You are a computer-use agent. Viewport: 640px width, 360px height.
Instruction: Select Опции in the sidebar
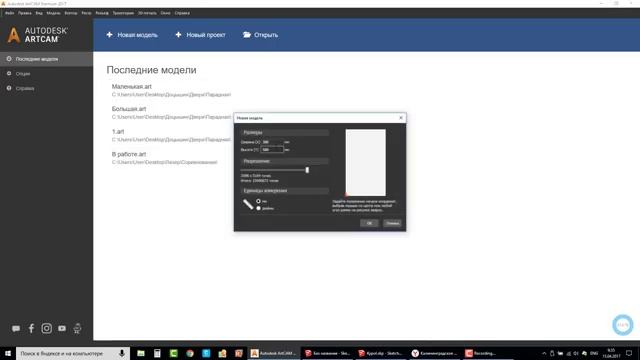click(47, 74)
